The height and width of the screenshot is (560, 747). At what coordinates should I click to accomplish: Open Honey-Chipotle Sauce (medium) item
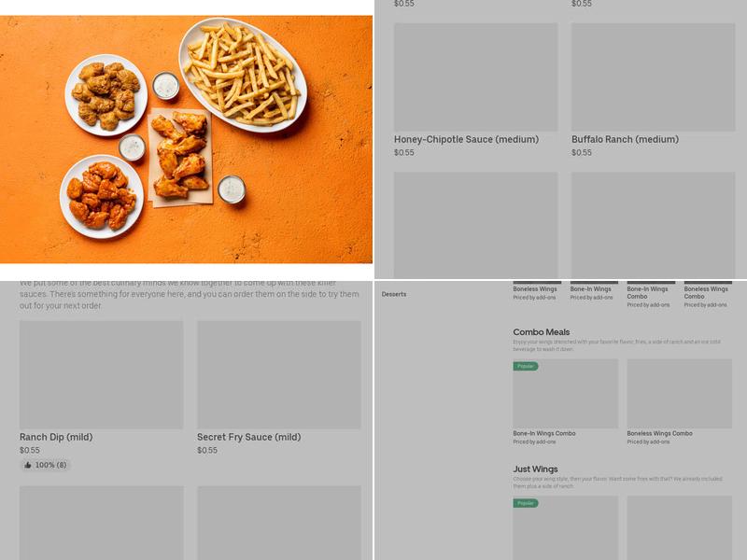(x=466, y=139)
